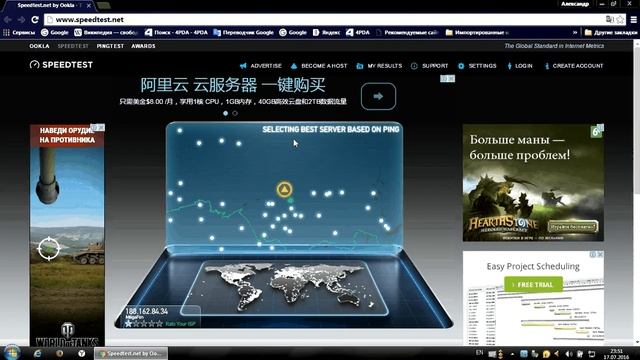This screenshot has width=640, height=360.
Task: Bookmark this page with the star icon
Action: (x=620, y=19)
